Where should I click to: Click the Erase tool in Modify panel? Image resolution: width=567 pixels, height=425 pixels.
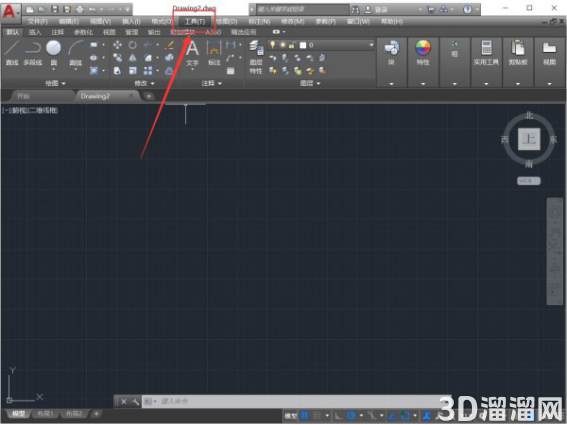[x=169, y=45]
